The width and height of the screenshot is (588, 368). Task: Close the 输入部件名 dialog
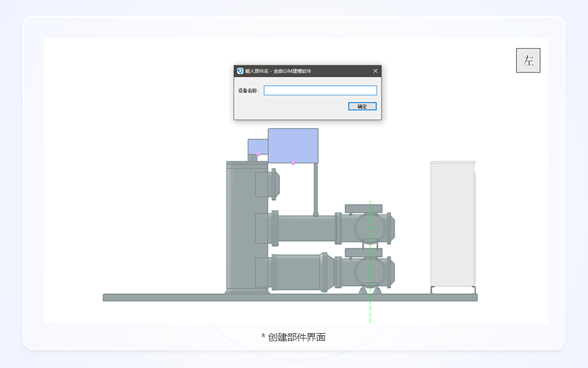(x=375, y=71)
